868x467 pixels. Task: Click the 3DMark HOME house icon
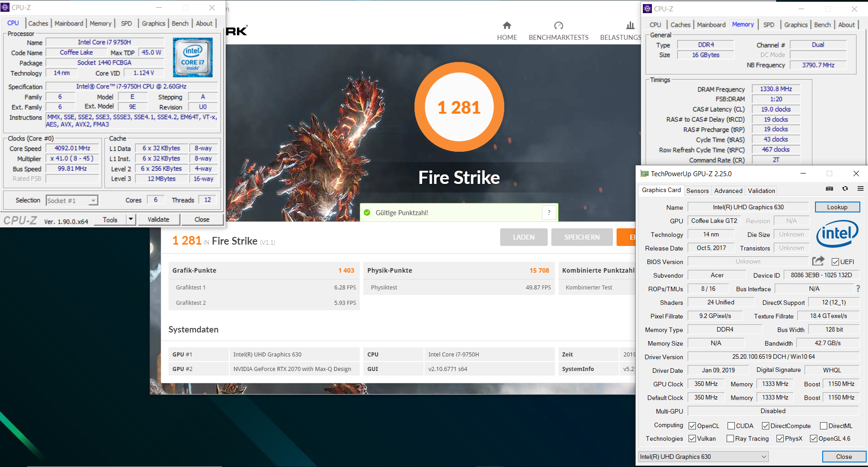pos(507,25)
